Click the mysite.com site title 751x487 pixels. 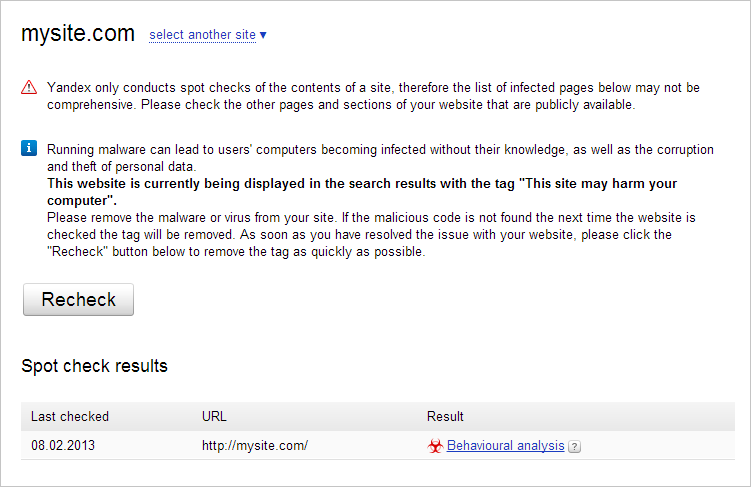78,34
